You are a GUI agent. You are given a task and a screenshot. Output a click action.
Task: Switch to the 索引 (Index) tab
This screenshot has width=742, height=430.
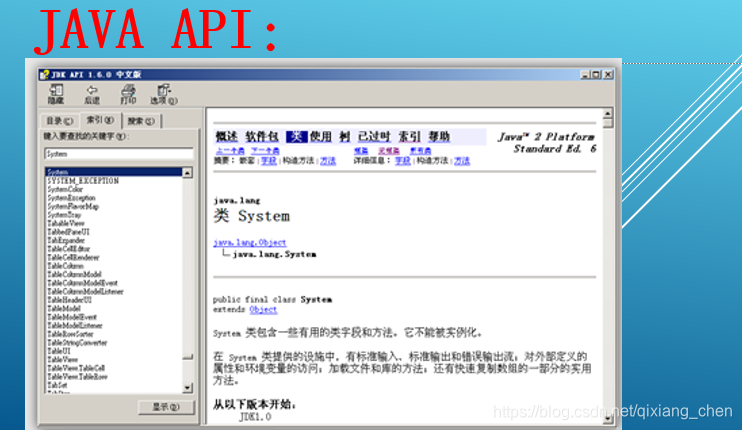100,120
